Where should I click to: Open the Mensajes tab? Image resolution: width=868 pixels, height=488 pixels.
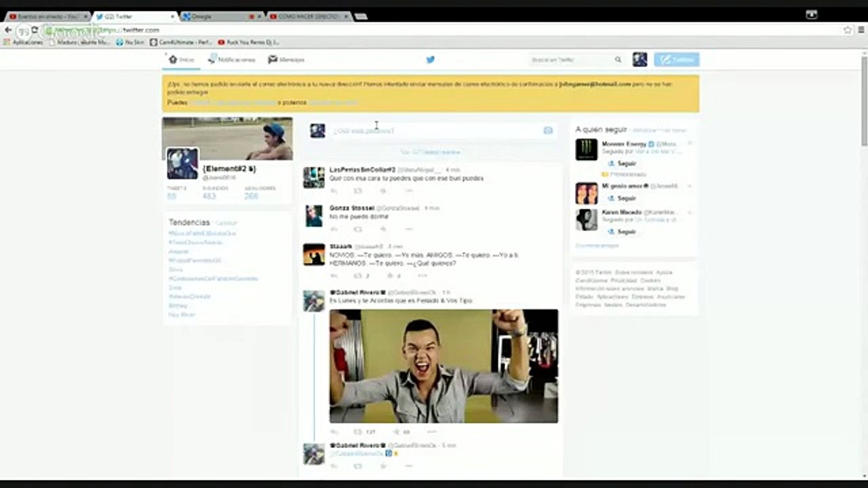click(286, 60)
